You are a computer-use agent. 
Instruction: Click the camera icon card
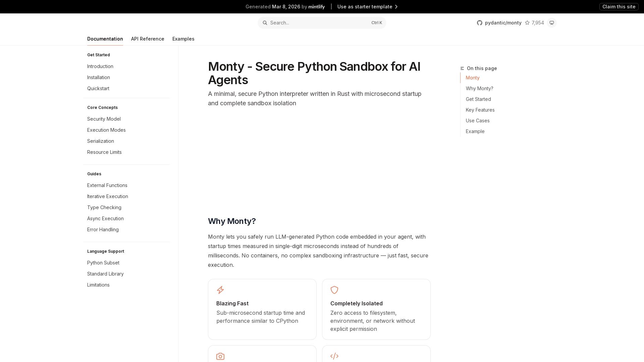[x=220, y=356]
